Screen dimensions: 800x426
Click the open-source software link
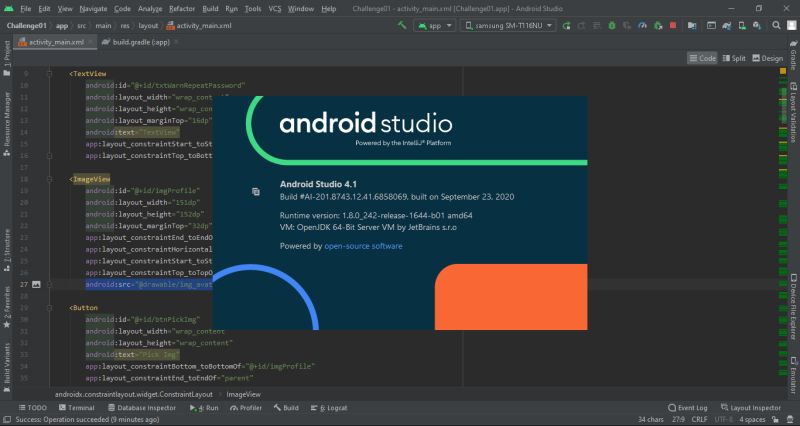pos(363,246)
